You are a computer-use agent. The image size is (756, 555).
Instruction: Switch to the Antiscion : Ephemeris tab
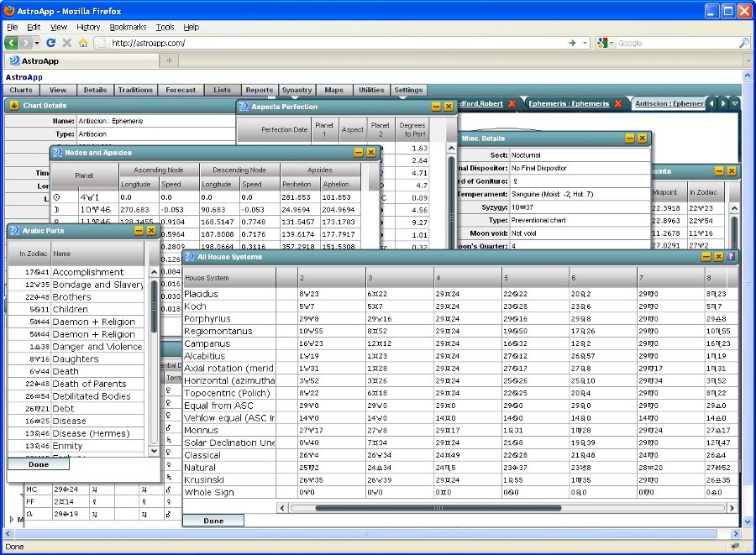(x=669, y=103)
